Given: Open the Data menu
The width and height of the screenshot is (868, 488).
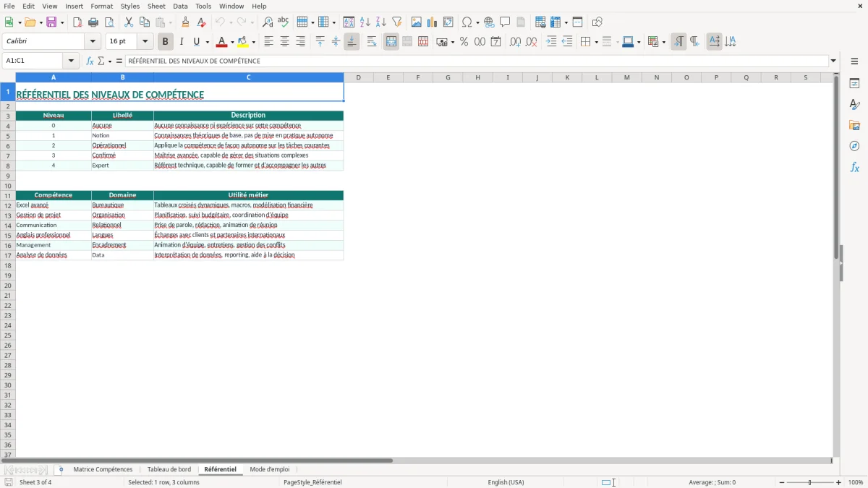Looking at the screenshot, I should (180, 6).
